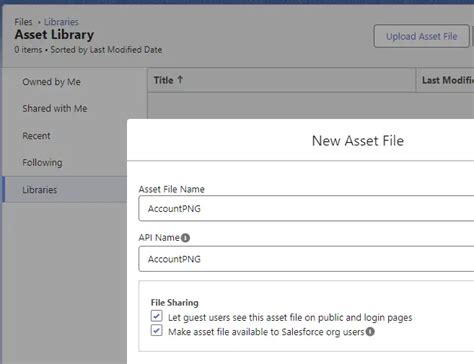Click the 'Asset File Name' field label
Image resolution: width=474 pixels, height=364 pixels.
(172, 189)
